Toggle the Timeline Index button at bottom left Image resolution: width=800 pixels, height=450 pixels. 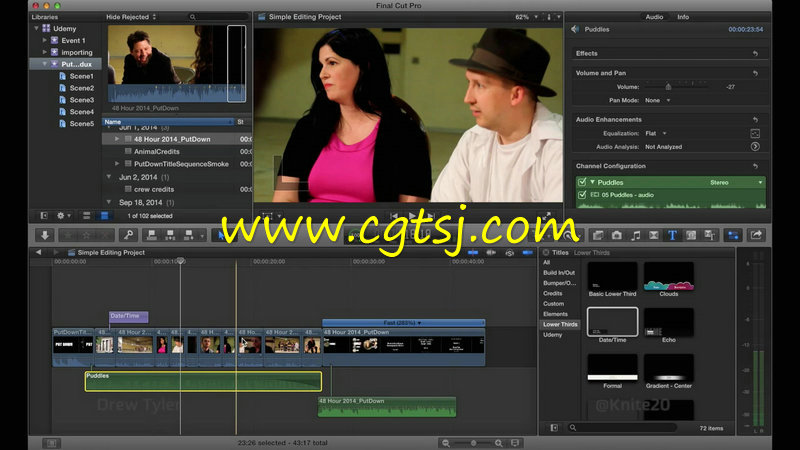click(52, 443)
